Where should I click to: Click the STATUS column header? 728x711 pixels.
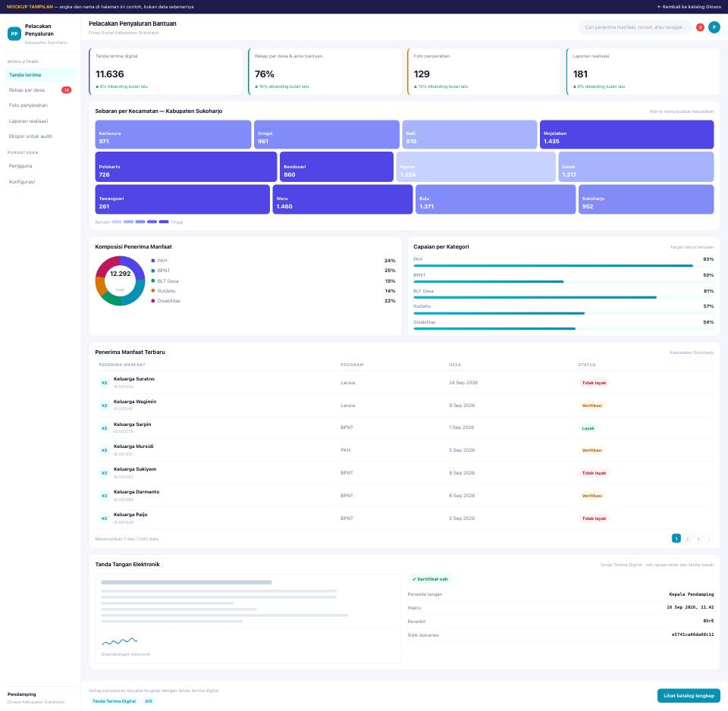pos(587,365)
